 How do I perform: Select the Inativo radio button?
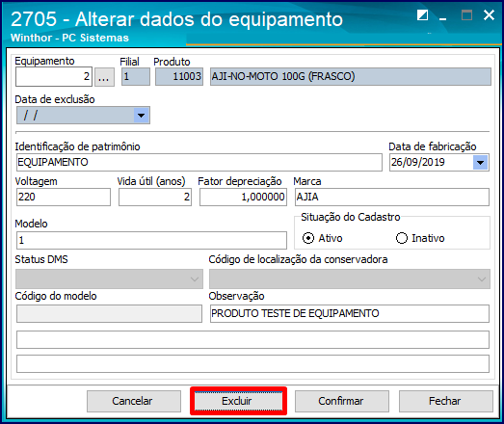(x=402, y=238)
